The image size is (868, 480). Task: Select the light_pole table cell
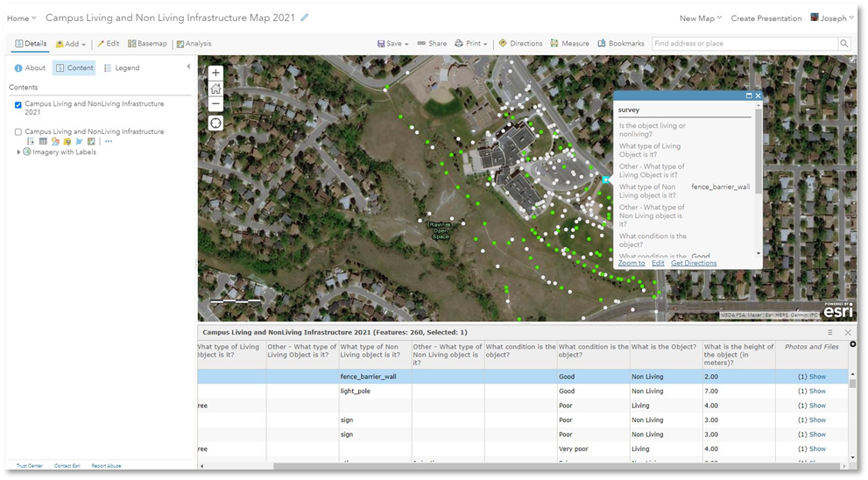375,391
